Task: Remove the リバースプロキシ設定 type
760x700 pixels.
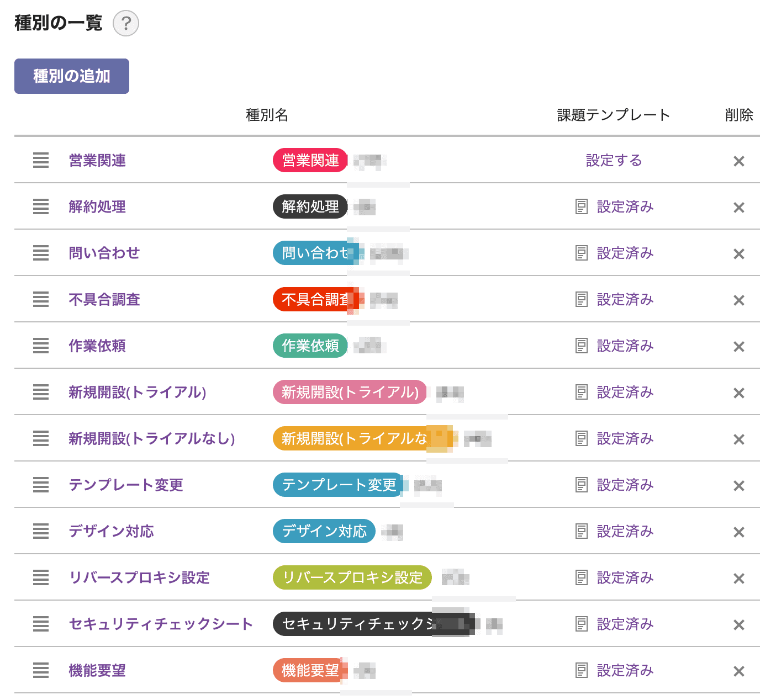Action: [739, 579]
